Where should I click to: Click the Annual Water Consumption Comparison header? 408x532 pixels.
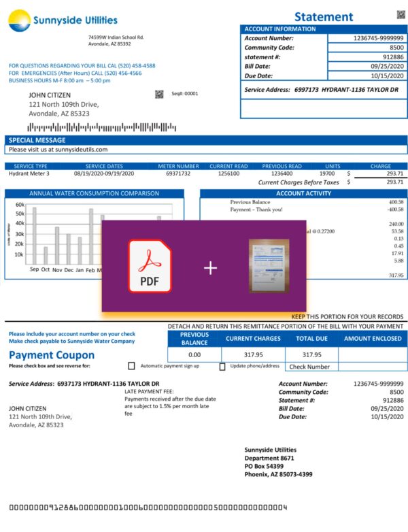click(x=94, y=193)
